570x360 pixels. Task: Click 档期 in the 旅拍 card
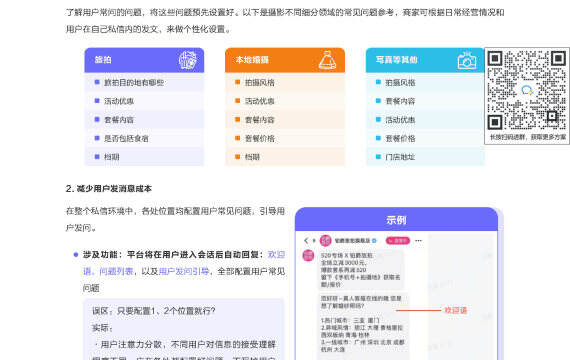pyautogui.click(x=112, y=157)
